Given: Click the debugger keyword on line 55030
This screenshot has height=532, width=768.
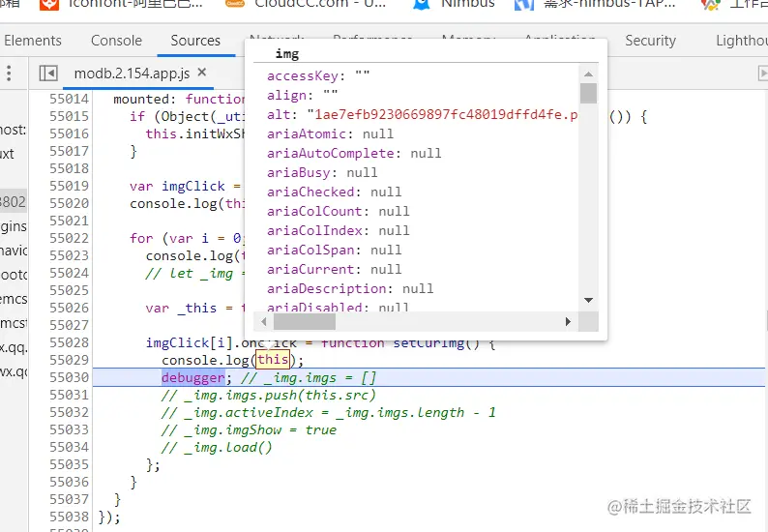Looking at the screenshot, I should pos(193,377).
